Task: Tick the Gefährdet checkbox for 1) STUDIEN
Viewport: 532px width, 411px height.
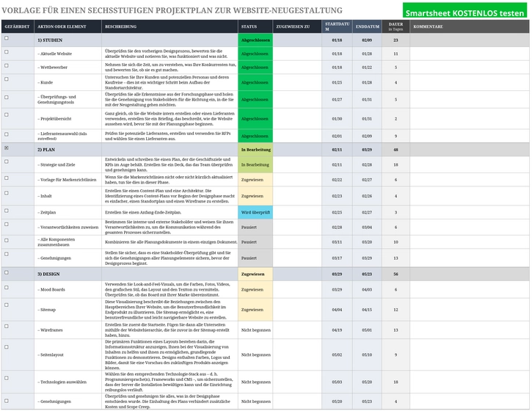Action: 7,38
